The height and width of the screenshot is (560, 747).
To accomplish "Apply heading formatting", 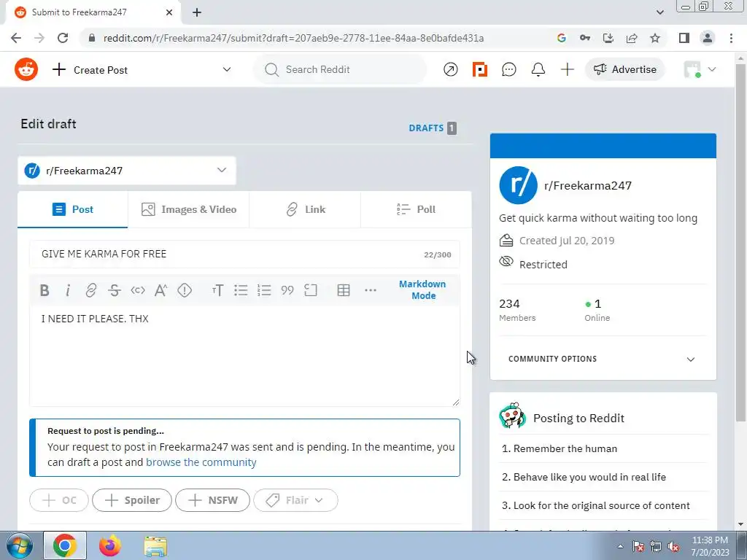I will (x=217, y=290).
